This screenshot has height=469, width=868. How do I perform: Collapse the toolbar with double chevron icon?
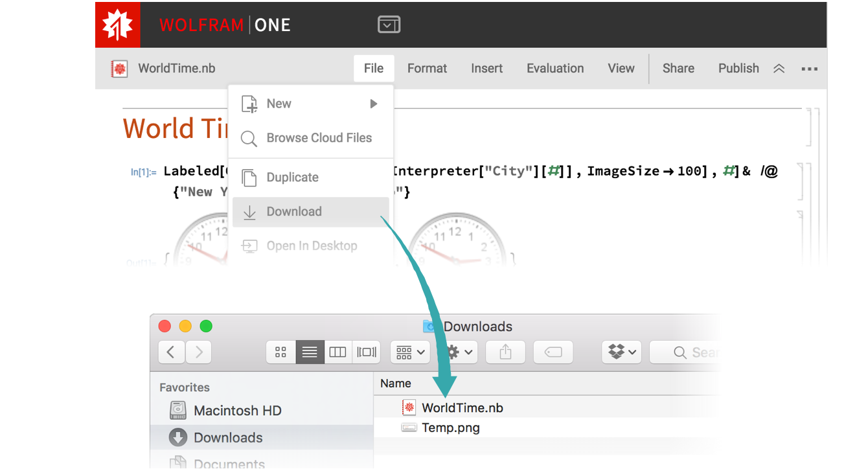click(779, 69)
